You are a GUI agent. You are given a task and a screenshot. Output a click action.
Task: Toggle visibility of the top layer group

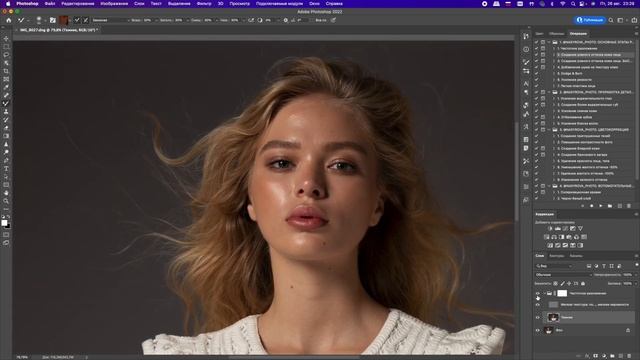(538, 293)
